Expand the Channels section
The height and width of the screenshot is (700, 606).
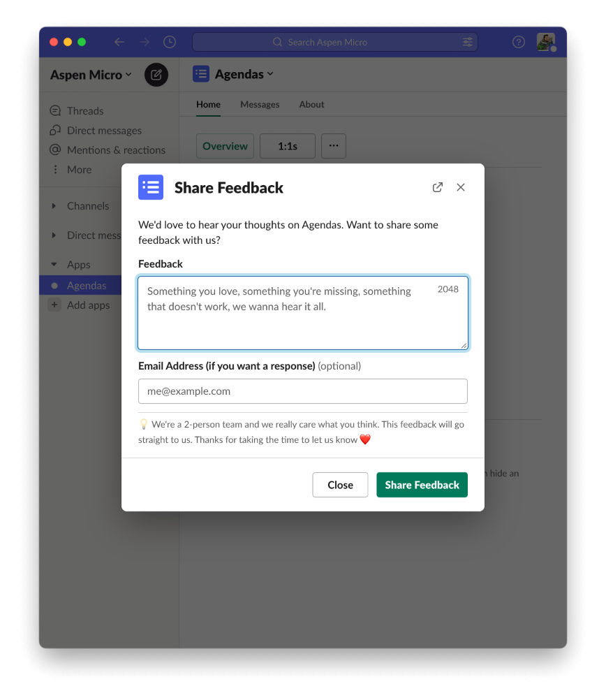click(54, 206)
